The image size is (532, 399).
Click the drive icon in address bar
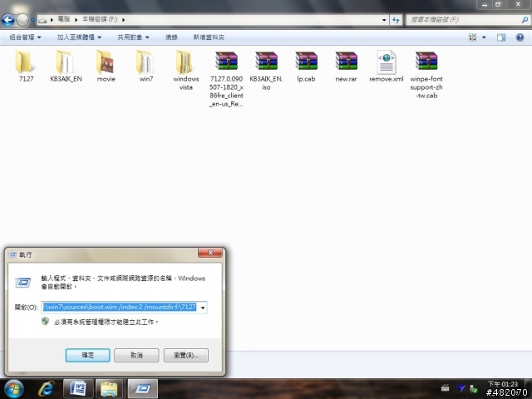[42, 20]
